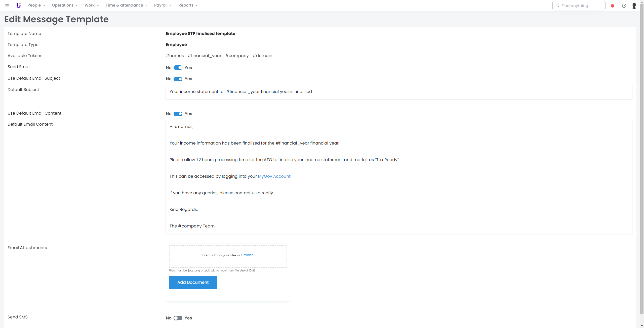Open the MyGov Account link
644x328 pixels.
[x=274, y=176]
